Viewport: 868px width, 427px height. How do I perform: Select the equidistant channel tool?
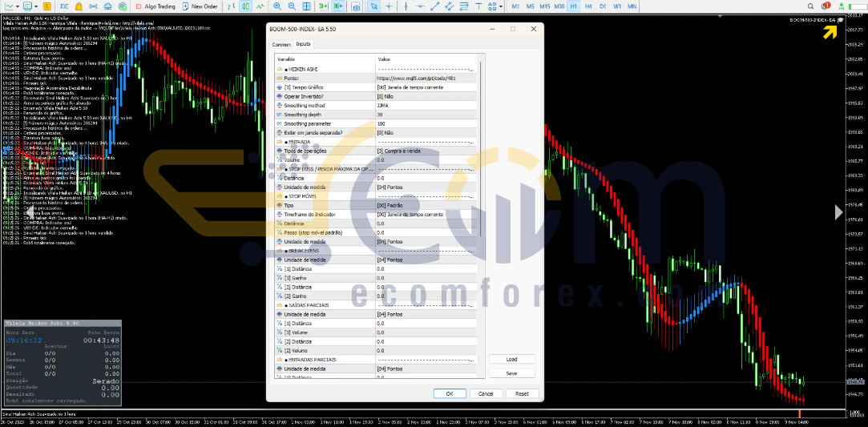pos(449,6)
